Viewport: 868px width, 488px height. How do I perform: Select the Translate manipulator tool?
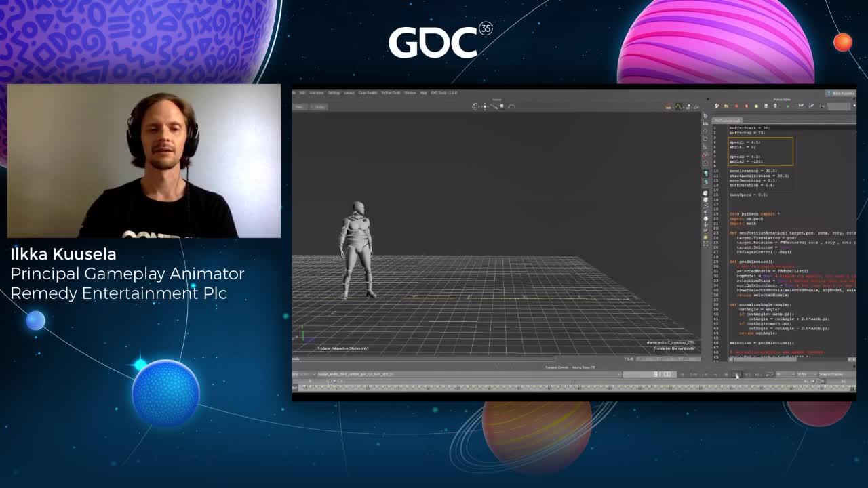pos(485,106)
